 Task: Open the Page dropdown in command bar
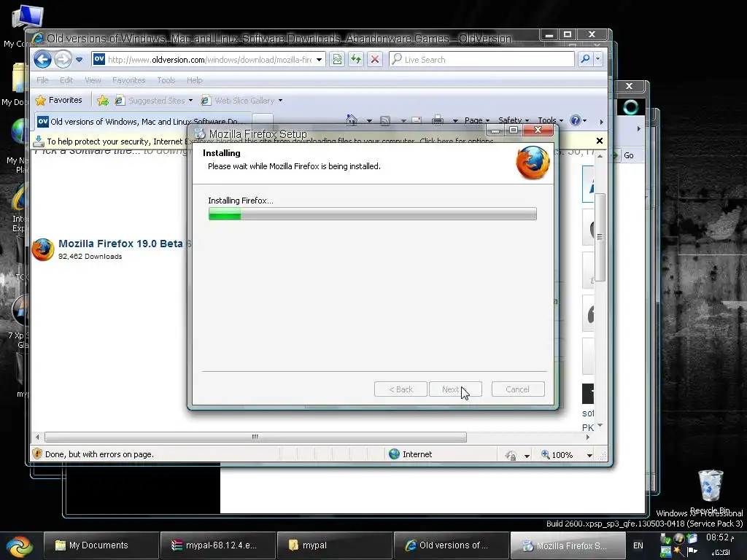pos(477,120)
